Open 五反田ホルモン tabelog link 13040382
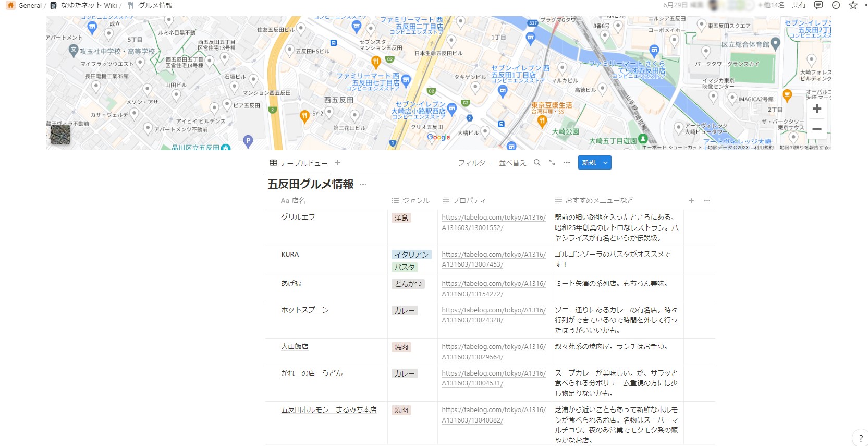This screenshot has height=446, width=868. coord(494,415)
